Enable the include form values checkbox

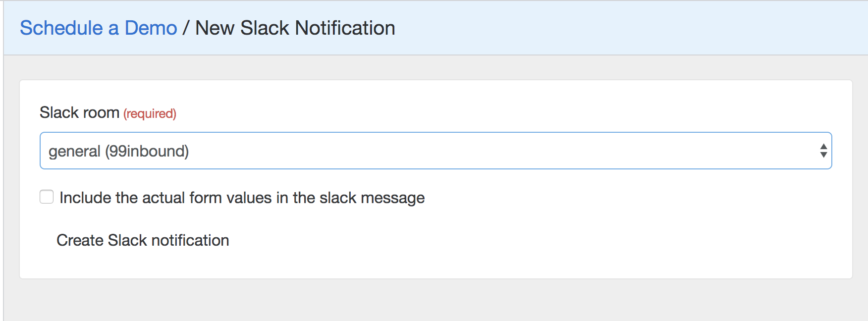(47, 197)
